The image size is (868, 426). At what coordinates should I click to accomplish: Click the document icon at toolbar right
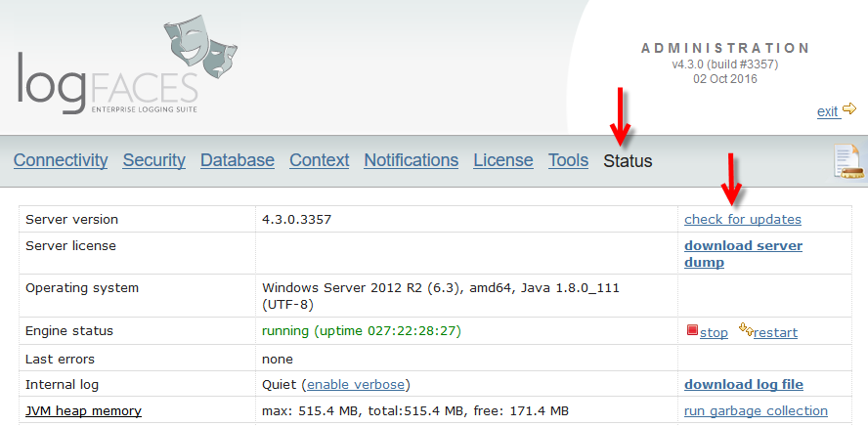(x=850, y=161)
